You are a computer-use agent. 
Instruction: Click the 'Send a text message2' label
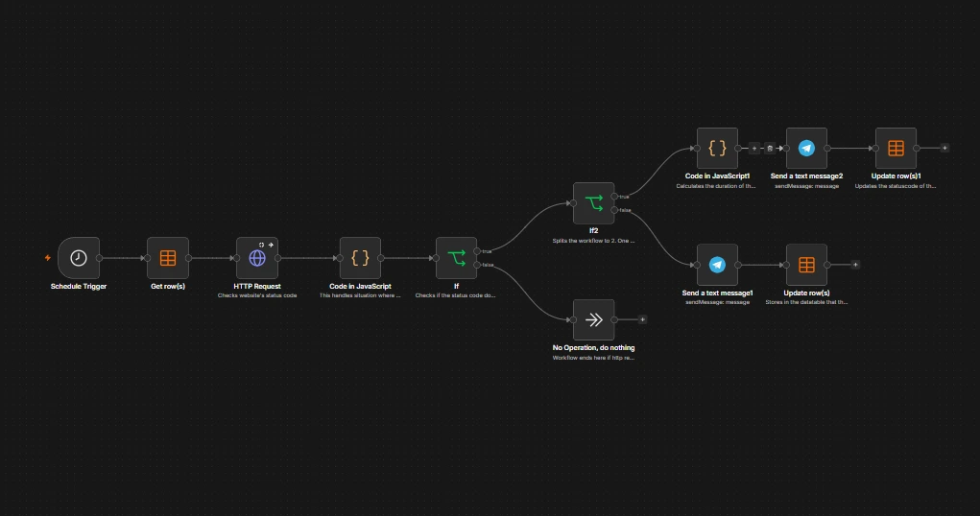click(806, 176)
